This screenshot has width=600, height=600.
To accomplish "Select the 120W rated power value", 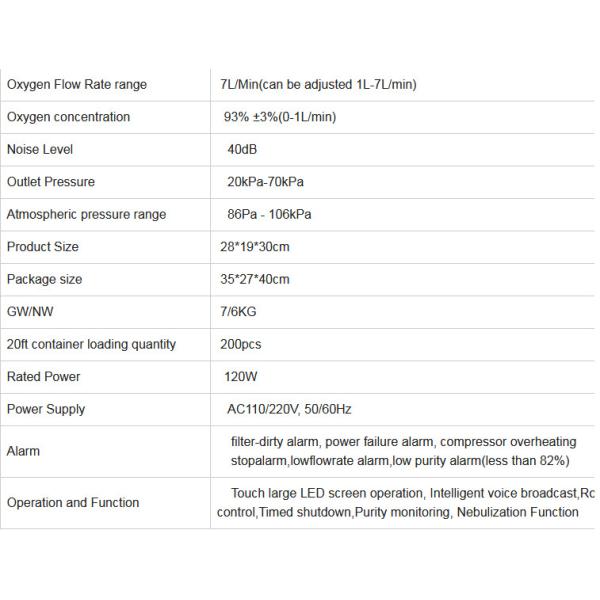I will tap(242, 377).
